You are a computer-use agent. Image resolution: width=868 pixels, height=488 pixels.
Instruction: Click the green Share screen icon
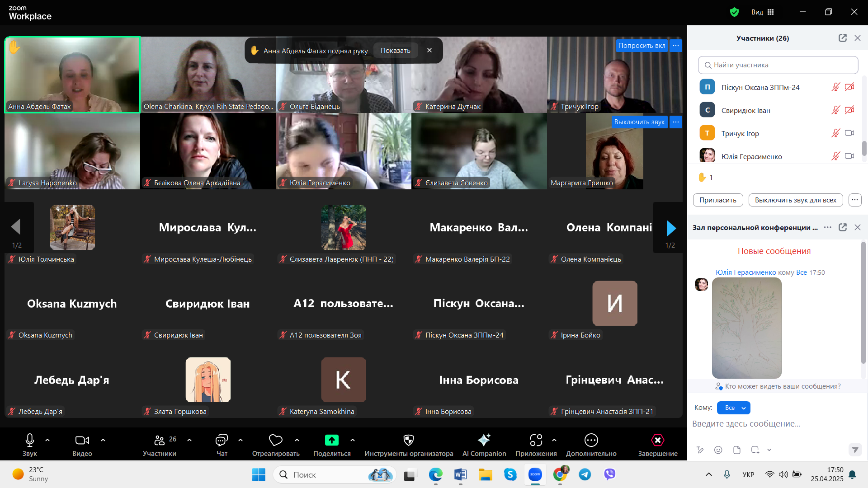331,440
